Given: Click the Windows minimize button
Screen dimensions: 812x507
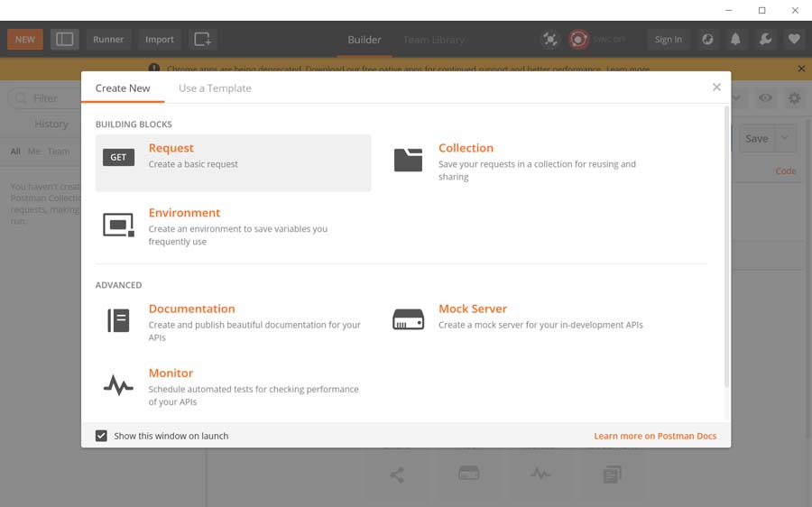Looking at the screenshot, I should click(729, 10).
